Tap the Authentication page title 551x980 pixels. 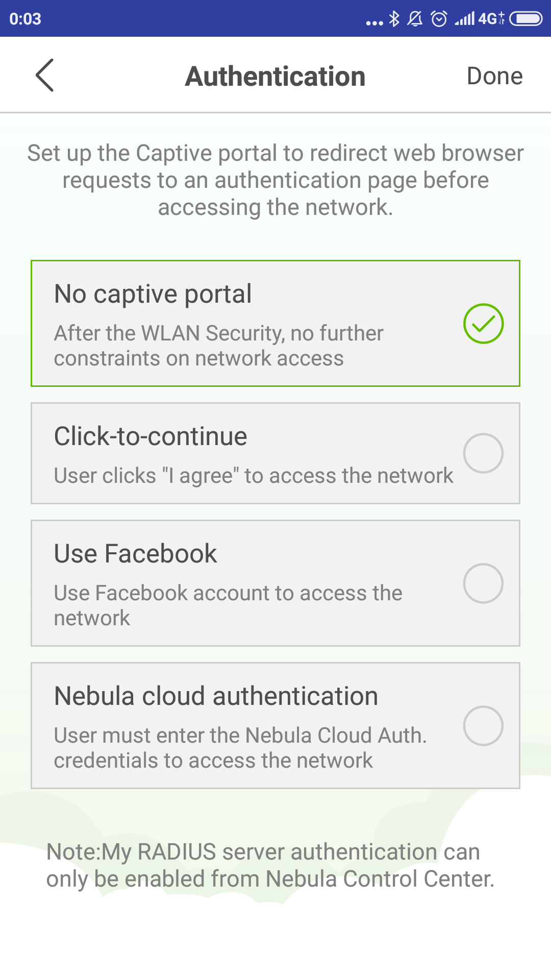point(275,77)
